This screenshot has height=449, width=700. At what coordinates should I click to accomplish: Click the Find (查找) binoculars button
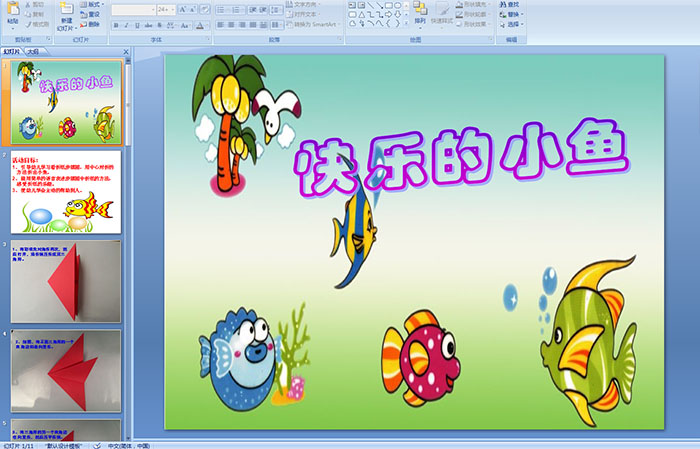(x=509, y=4)
